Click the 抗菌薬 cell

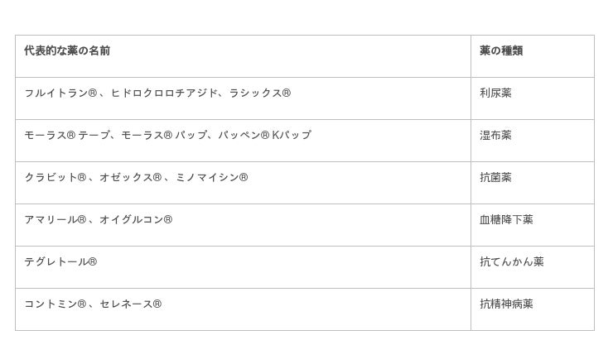(495, 178)
